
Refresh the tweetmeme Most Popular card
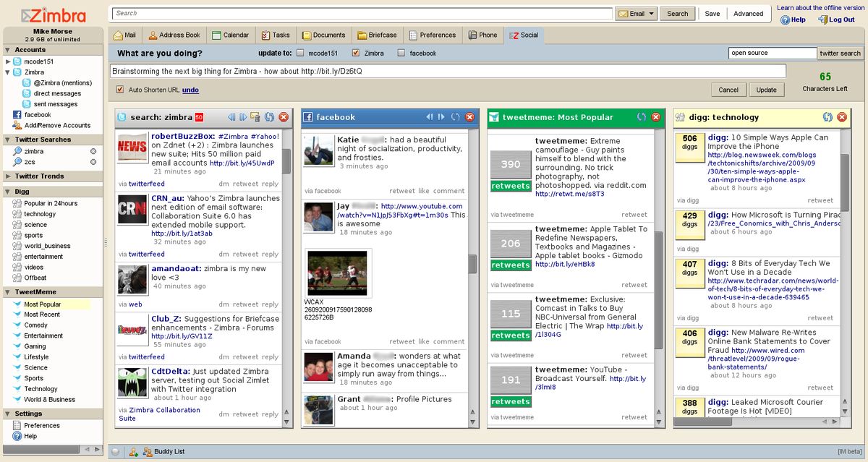coord(642,117)
